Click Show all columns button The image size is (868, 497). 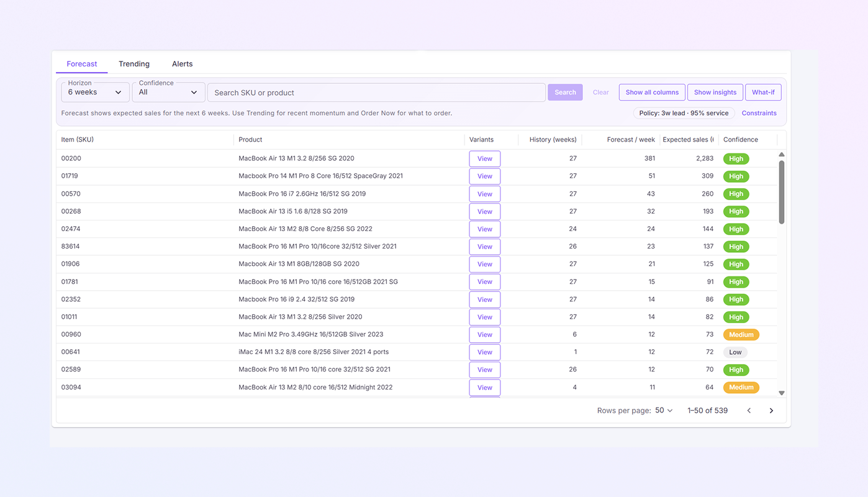[652, 92]
